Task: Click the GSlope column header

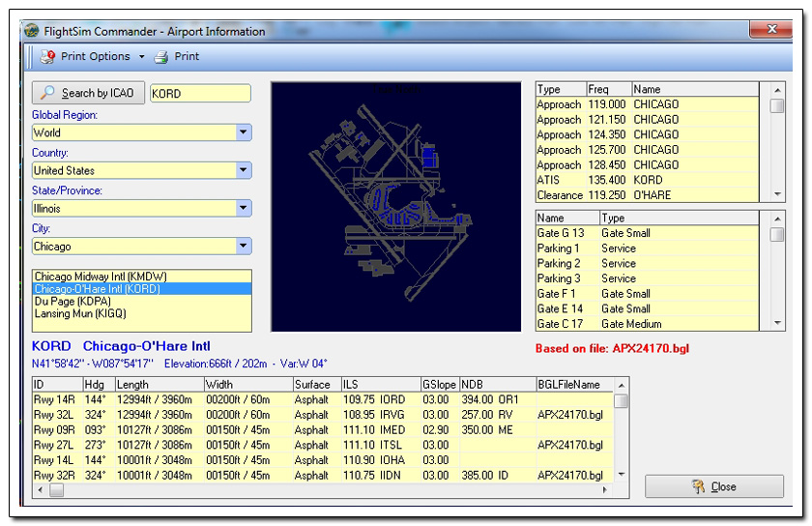Action: [440, 385]
